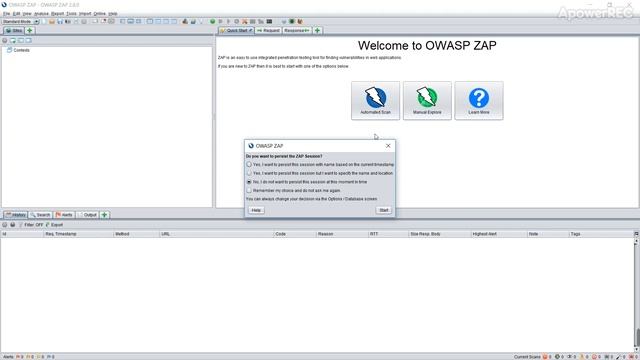Click the Help button in dialog
The image size is (640, 360).
click(x=256, y=210)
